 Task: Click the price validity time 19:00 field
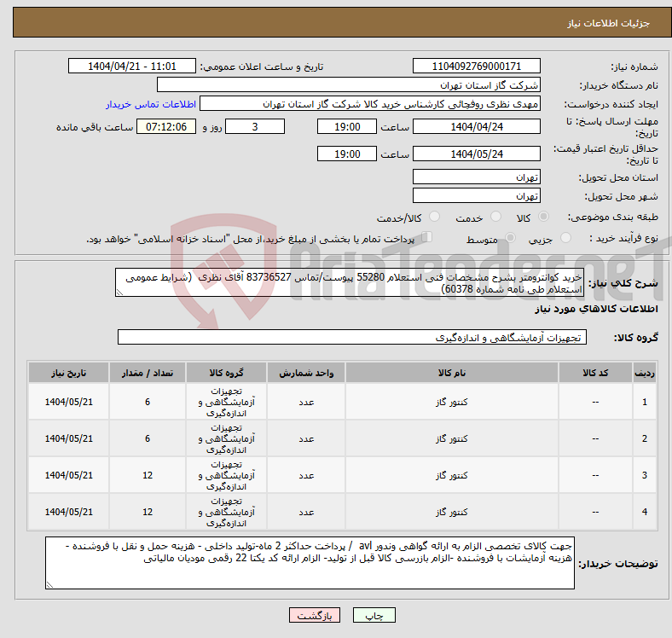(347, 154)
